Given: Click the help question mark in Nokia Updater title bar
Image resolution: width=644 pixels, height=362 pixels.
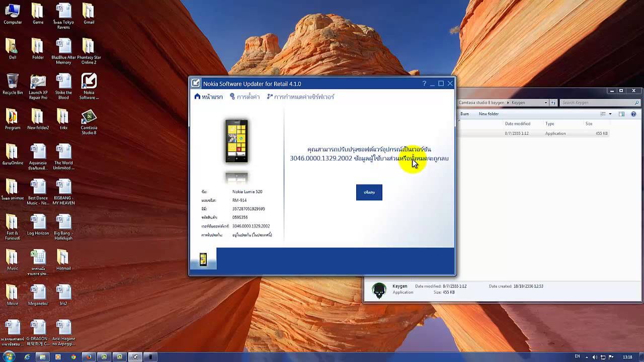Looking at the screenshot, I should [424, 83].
